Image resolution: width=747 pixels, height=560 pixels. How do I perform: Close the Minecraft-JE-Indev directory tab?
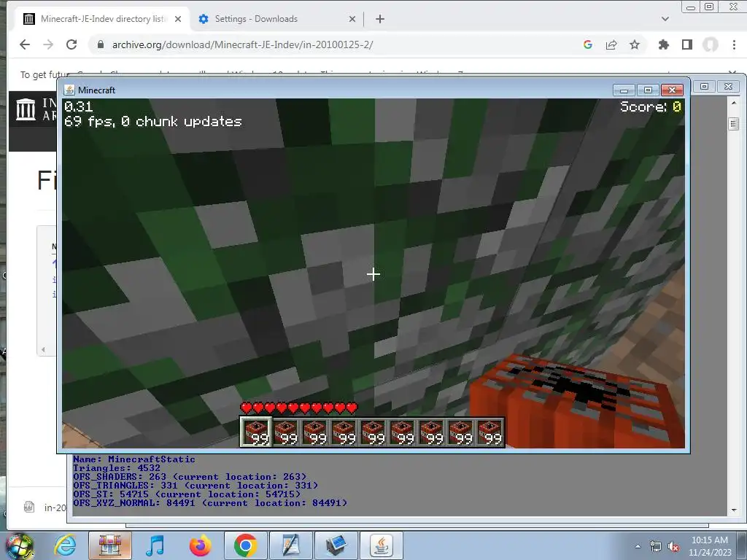pyautogui.click(x=178, y=19)
